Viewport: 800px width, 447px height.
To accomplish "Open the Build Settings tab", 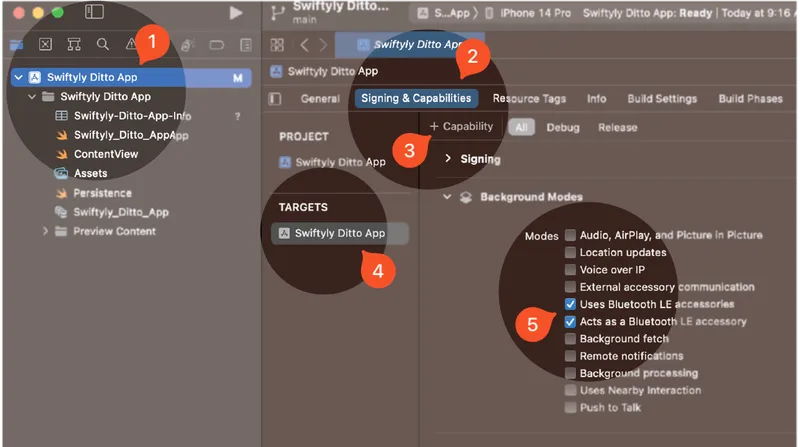I will pos(662,98).
